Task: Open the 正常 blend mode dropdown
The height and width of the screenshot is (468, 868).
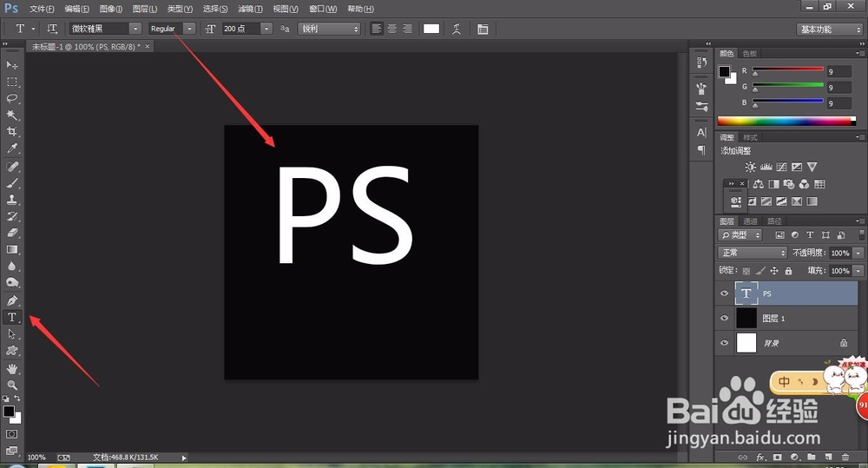Action: point(752,253)
